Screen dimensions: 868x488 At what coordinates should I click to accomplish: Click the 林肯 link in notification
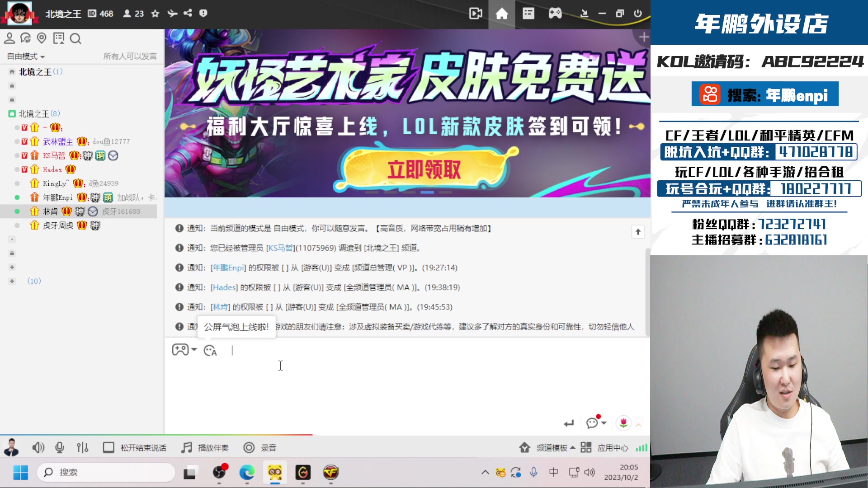pyautogui.click(x=220, y=307)
